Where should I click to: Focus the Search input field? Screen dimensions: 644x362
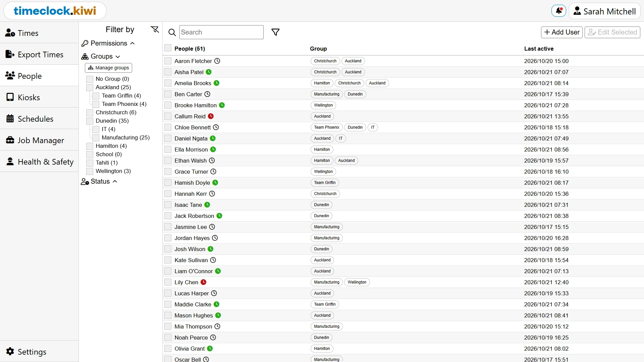pyautogui.click(x=221, y=32)
